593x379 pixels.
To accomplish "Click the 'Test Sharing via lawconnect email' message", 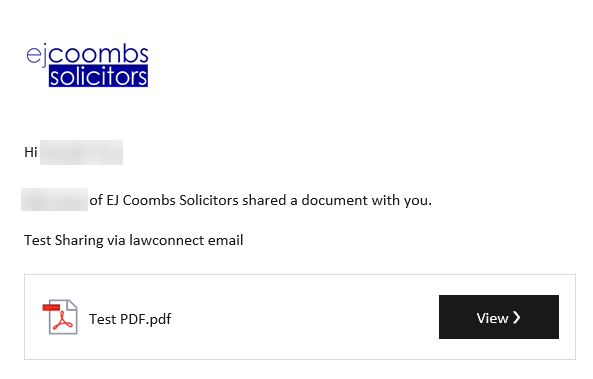I will tap(134, 240).
